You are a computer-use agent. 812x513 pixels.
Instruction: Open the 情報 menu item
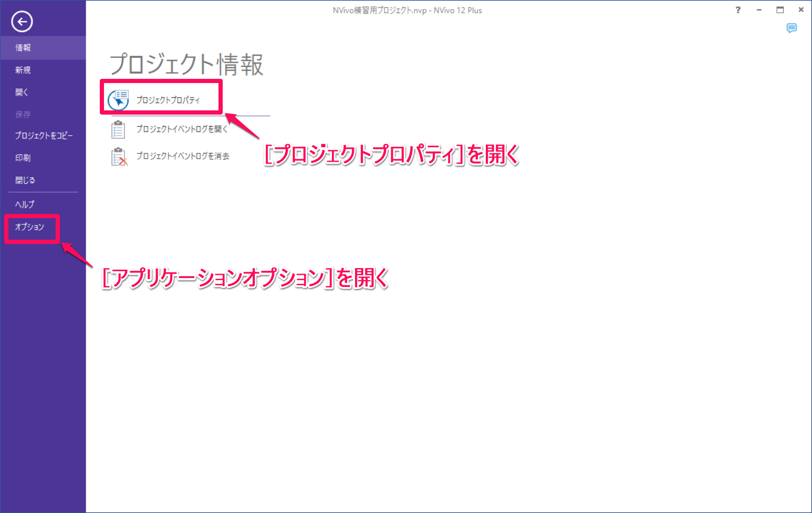(x=43, y=48)
